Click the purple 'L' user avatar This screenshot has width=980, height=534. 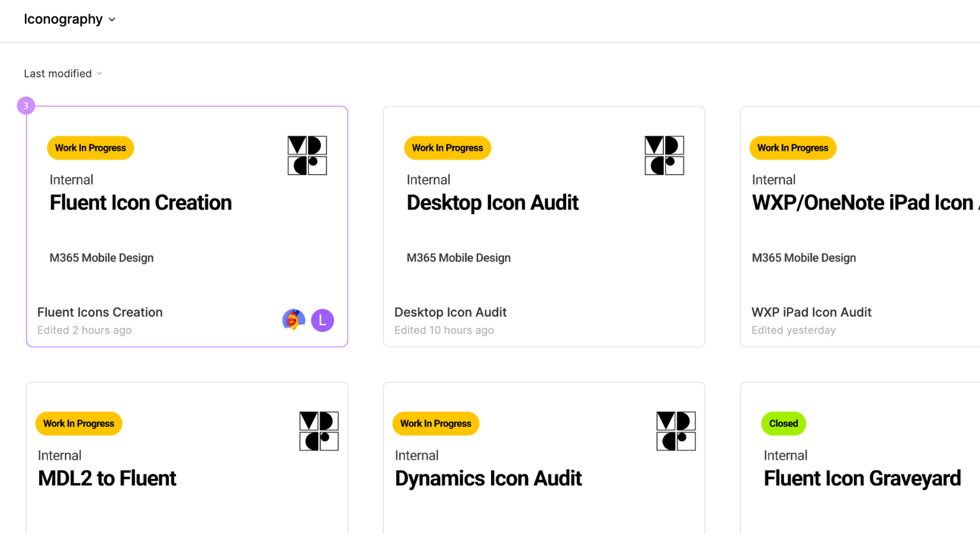pos(322,320)
